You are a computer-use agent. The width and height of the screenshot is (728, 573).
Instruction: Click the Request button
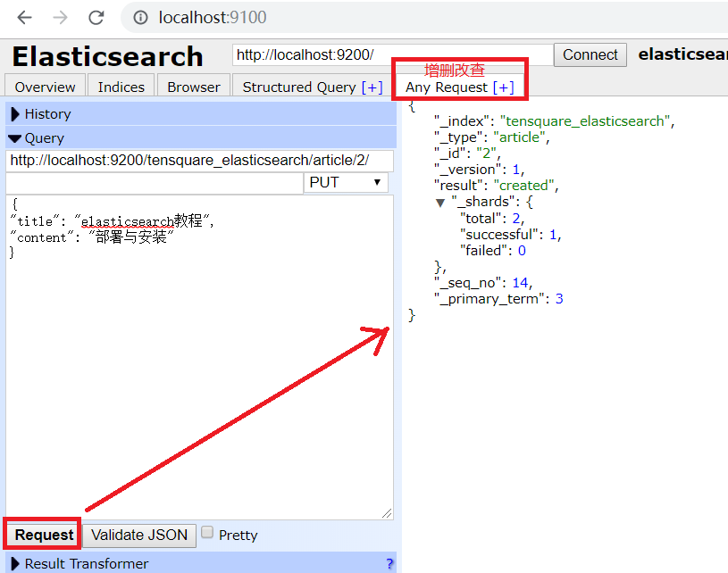44,535
